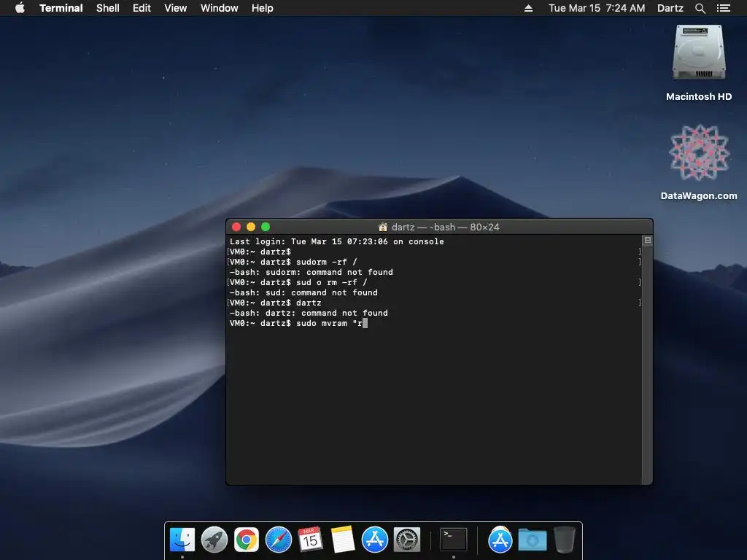The height and width of the screenshot is (560, 747).
Task: Click the home icon in Terminal title
Action: (382, 227)
